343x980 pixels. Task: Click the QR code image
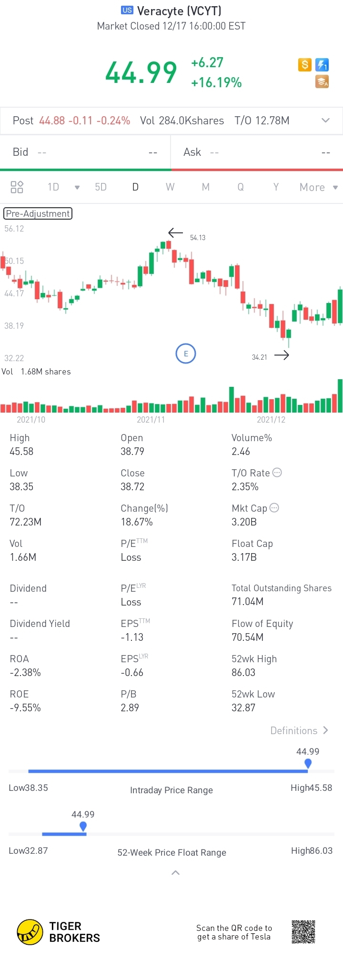[303, 931]
